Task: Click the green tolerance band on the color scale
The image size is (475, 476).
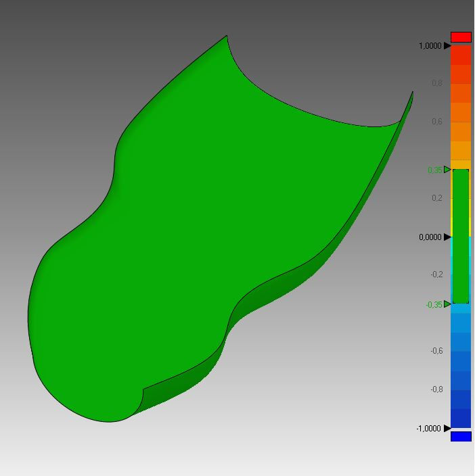Action: [x=461, y=236]
